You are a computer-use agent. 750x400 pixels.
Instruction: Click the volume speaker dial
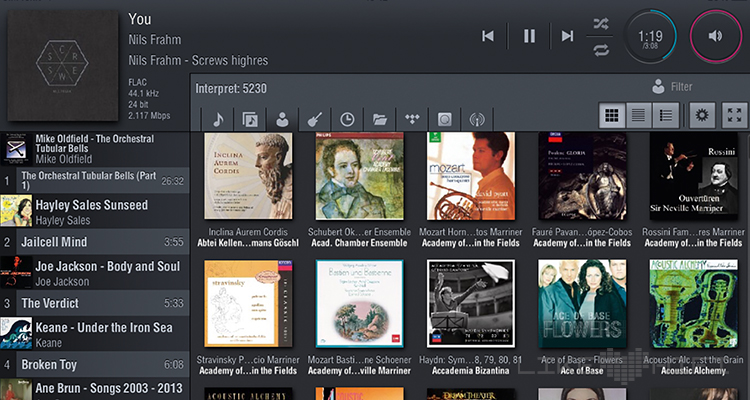pyautogui.click(x=716, y=36)
